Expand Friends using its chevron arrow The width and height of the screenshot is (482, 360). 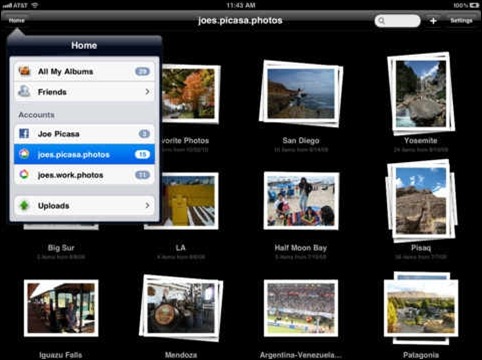pyautogui.click(x=147, y=92)
